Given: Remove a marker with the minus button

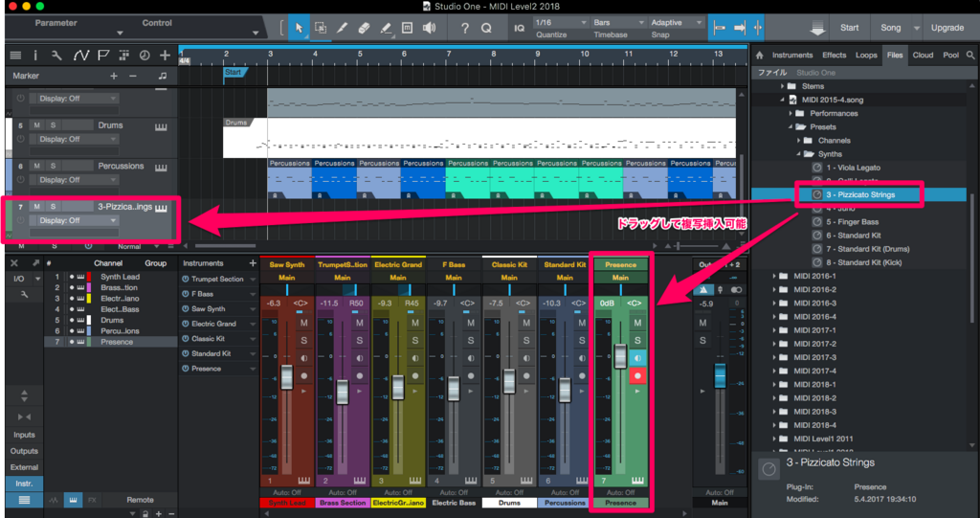Looking at the screenshot, I should click(132, 76).
